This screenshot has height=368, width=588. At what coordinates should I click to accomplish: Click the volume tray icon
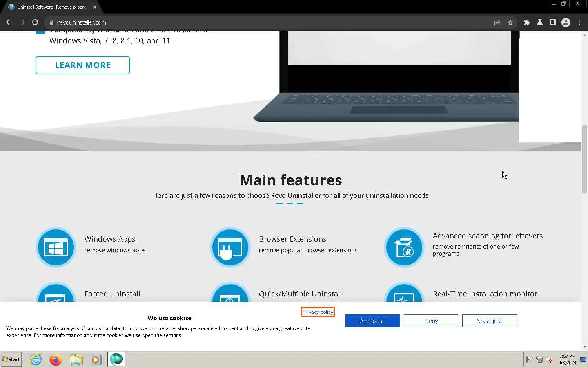pos(549,359)
